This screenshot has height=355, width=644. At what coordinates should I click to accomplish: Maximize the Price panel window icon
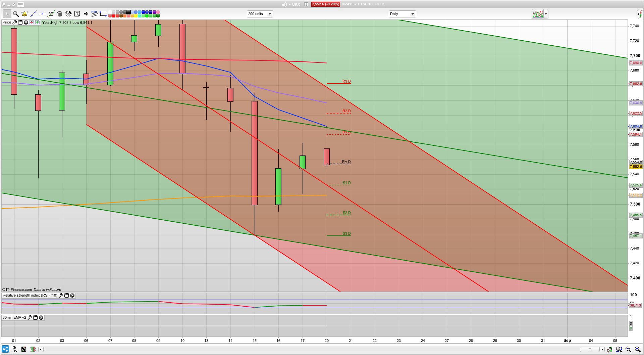pyautogui.click(x=20, y=23)
